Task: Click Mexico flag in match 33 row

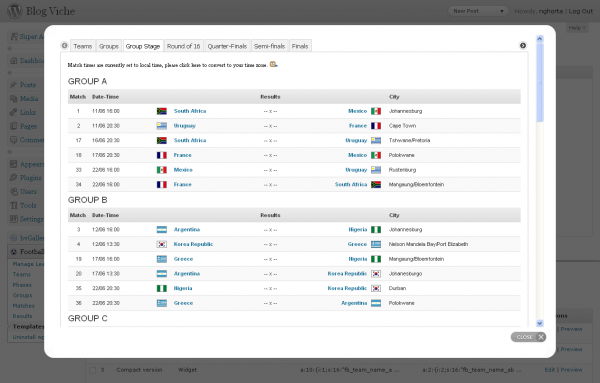Action: 161,170
